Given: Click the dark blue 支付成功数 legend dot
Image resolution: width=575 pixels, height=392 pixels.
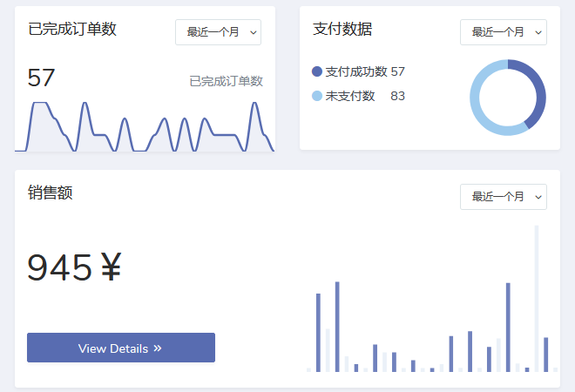Looking at the screenshot, I should (x=317, y=71).
